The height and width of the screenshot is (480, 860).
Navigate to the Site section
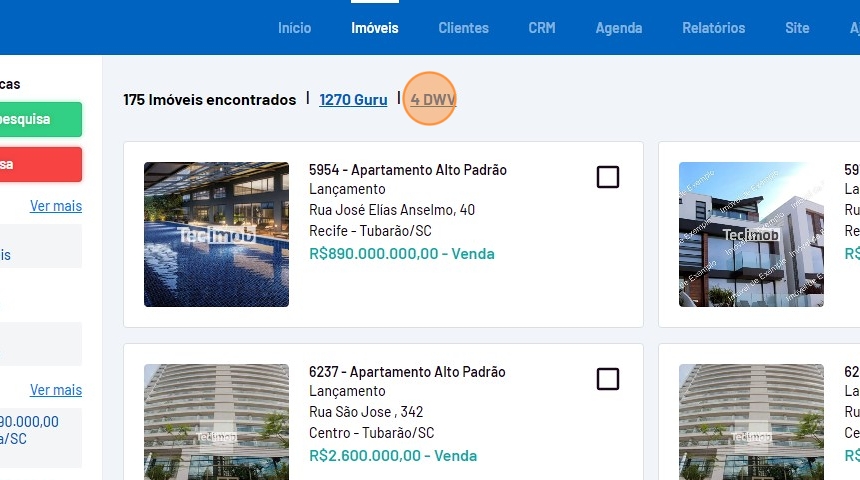(797, 28)
